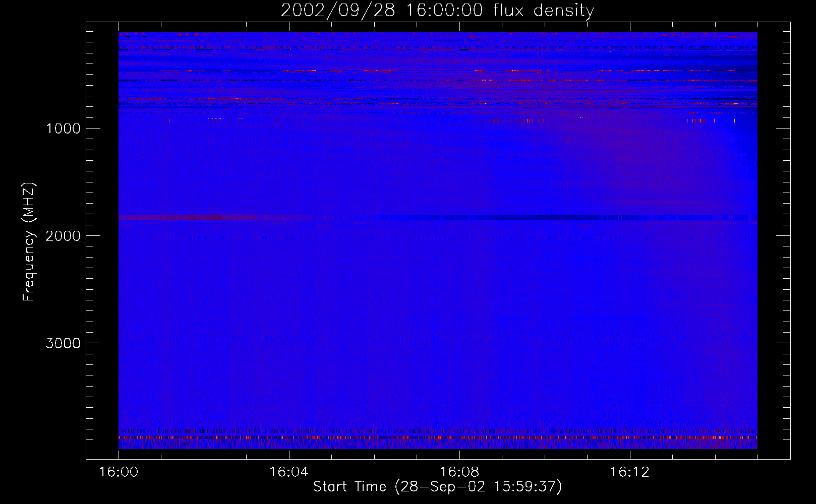Screen dimensions: 816x504
Task: Click the "Start Time (28-Sep-02 15:59:37)" axis label
Action: [x=437, y=487]
